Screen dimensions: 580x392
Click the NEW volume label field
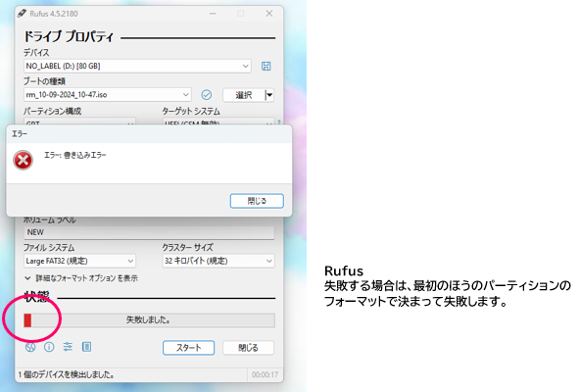point(149,232)
